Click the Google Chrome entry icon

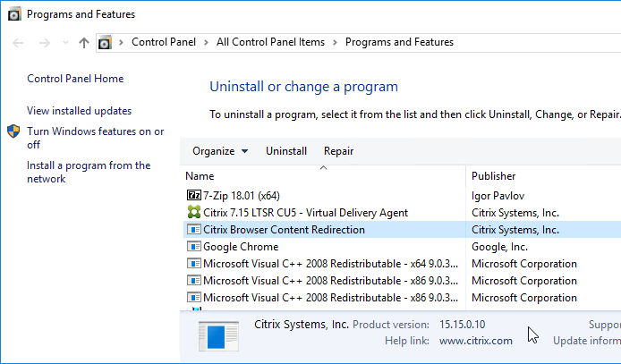(194, 246)
